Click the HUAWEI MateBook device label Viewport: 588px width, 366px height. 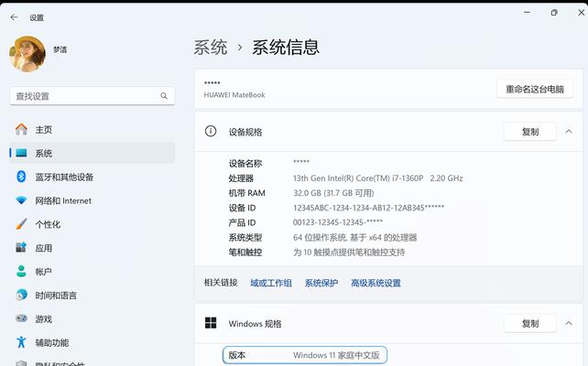click(234, 95)
